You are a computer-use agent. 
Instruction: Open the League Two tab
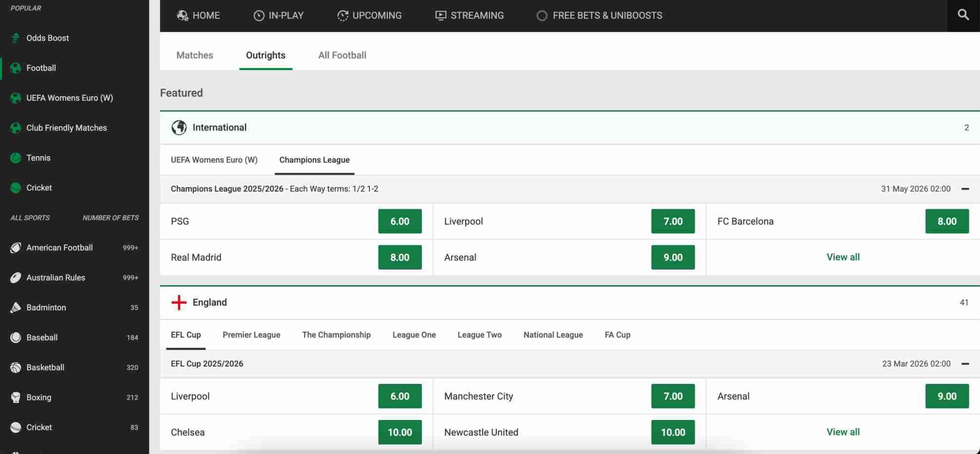(x=480, y=335)
